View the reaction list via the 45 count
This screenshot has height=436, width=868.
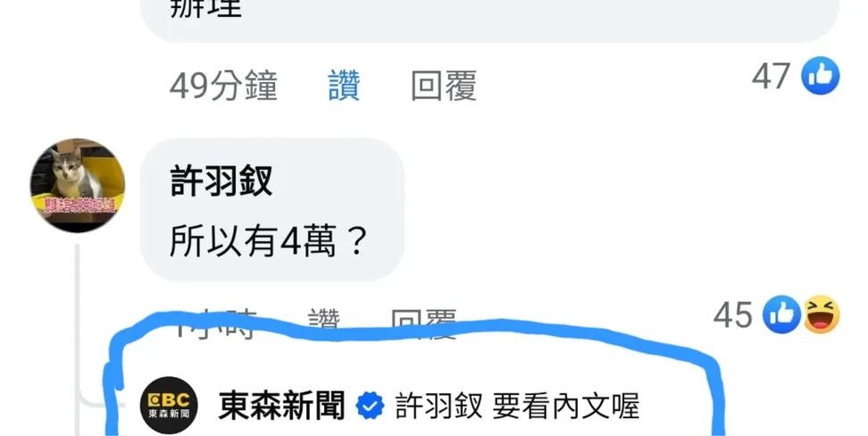pyautogui.click(x=732, y=314)
